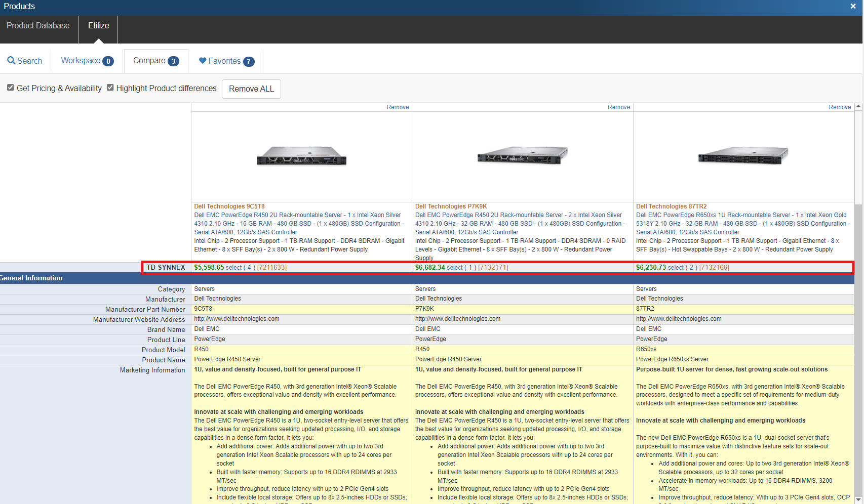Viewport: 864px width, 504px height.
Task: Switch to Product Database tab
Action: (38, 26)
